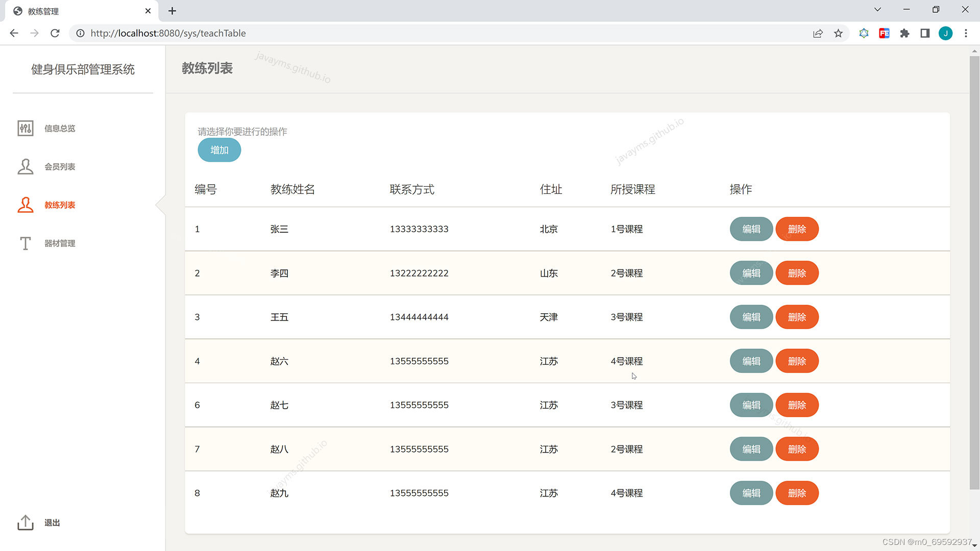The width and height of the screenshot is (980, 551).
Task: Edit coach 王五 row
Action: click(x=751, y=317)
